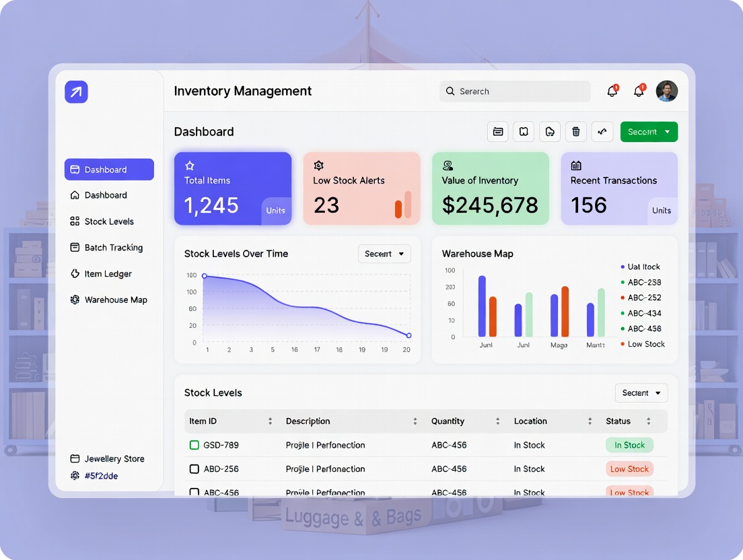Screen dimensions: 743x560
Task: Click the search input field
Action: point(516,92)
